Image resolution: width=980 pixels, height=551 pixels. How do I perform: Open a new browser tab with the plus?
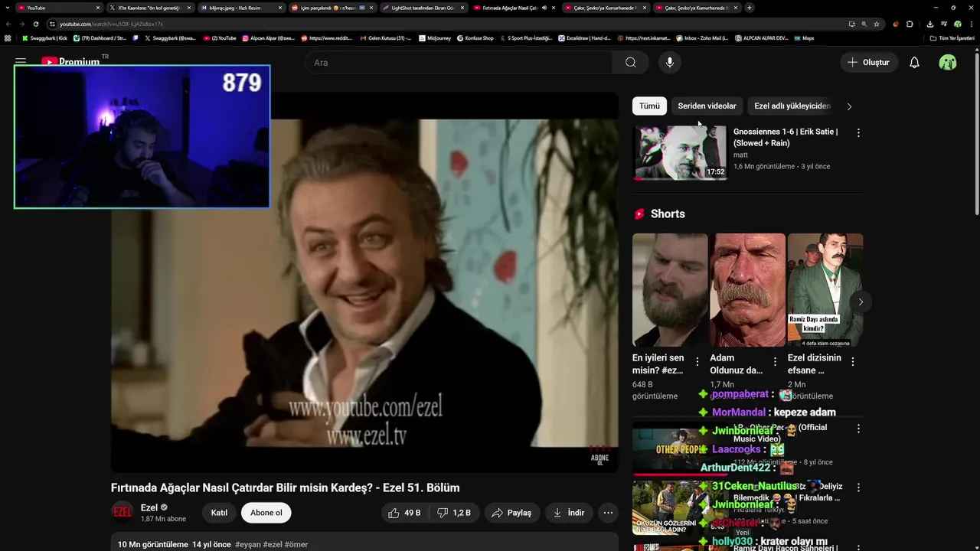[750, 8]
